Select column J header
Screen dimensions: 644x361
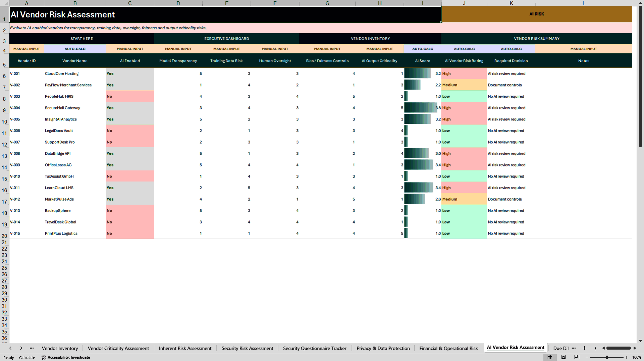pyautogui.click(x=464, y=3)
